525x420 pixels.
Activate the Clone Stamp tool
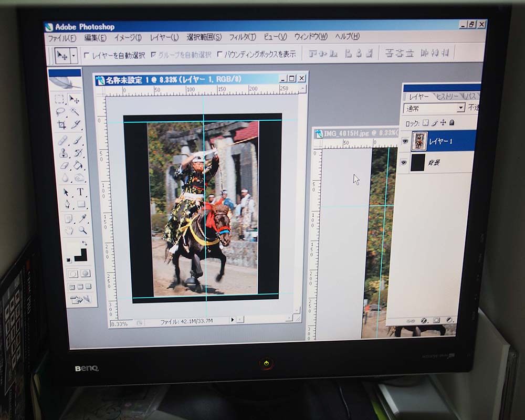pos(64,153)
